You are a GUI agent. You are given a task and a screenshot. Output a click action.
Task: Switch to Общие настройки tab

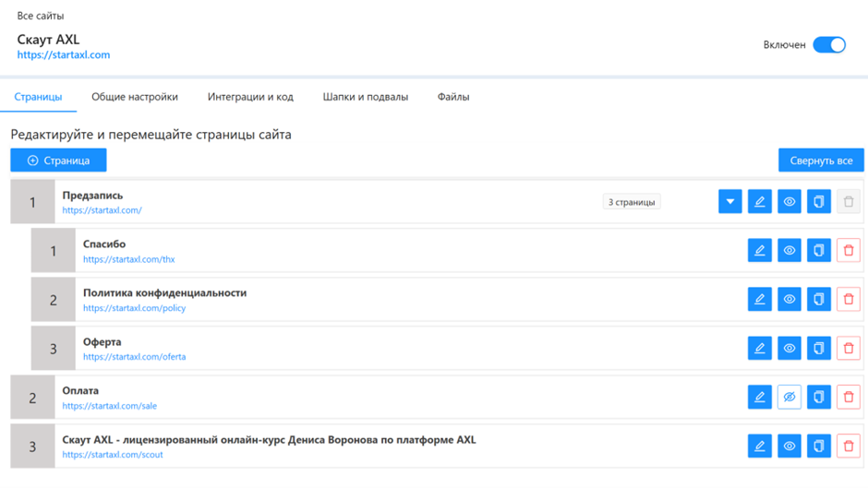point(135,97)
